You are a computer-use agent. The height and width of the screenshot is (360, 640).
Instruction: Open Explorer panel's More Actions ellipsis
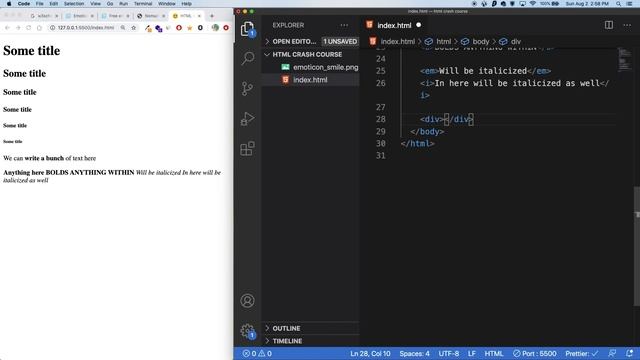pos(344,25)
